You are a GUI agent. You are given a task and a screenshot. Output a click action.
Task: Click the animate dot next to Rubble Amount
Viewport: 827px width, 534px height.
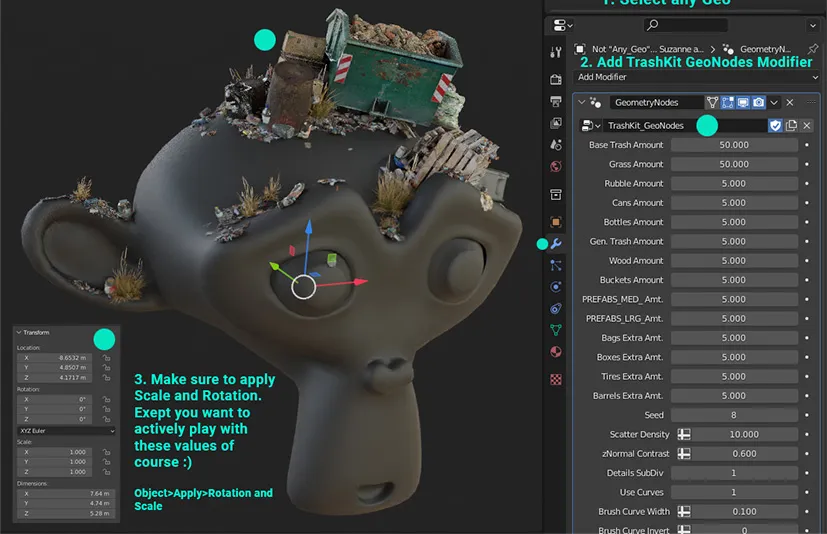[806, 184]
